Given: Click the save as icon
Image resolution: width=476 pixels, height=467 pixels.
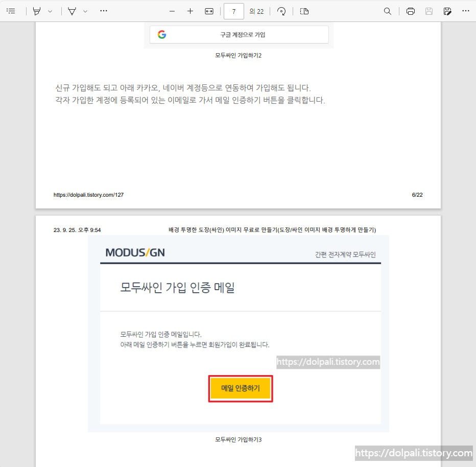Looking at the screenshot, I should pos(447,12).
